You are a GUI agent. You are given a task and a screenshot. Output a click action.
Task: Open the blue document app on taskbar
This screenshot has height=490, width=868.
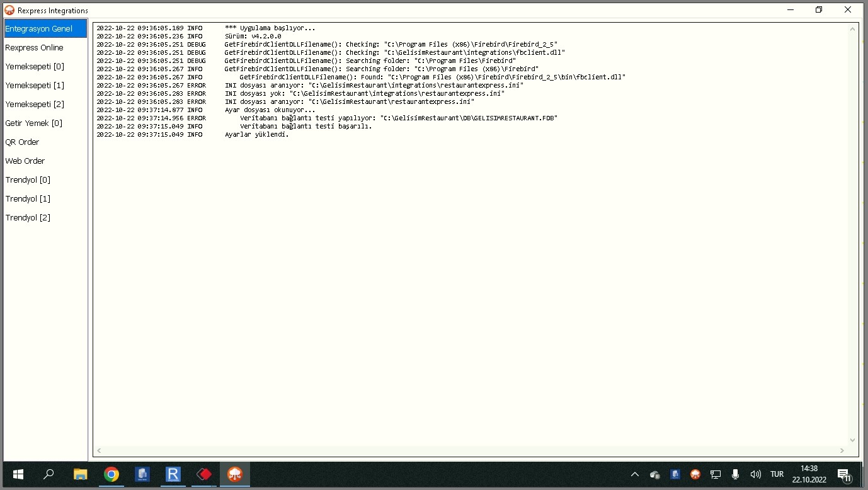142,474
